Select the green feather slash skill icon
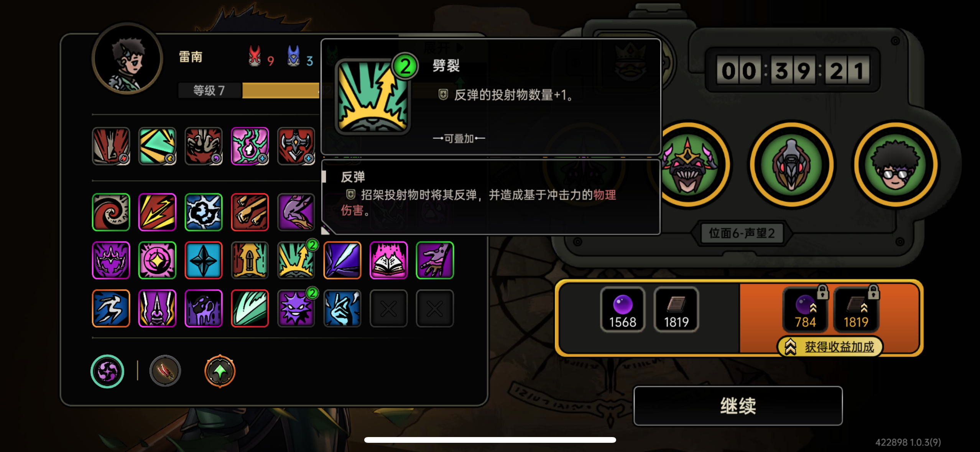This screenshot has height=452, width=980. point(250,308)
